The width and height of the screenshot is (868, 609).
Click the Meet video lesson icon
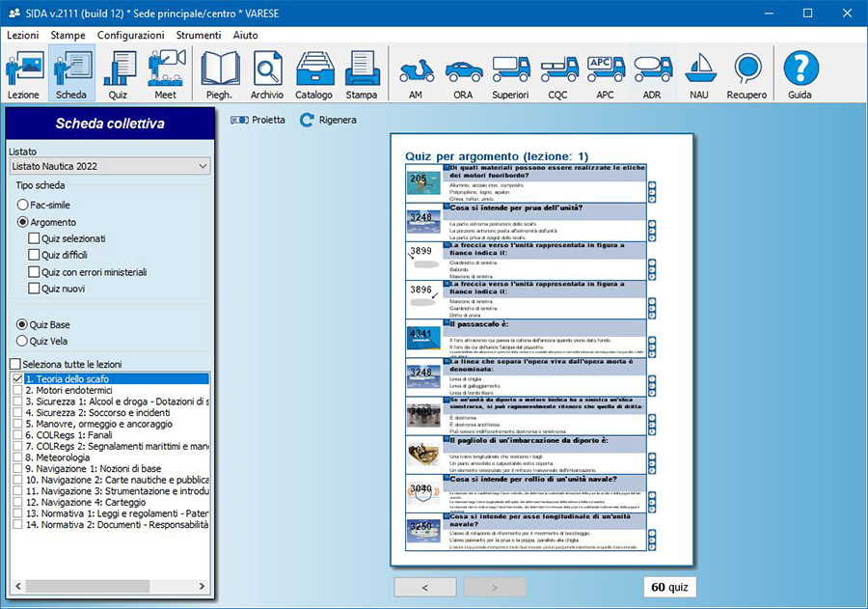click(166, 75)
